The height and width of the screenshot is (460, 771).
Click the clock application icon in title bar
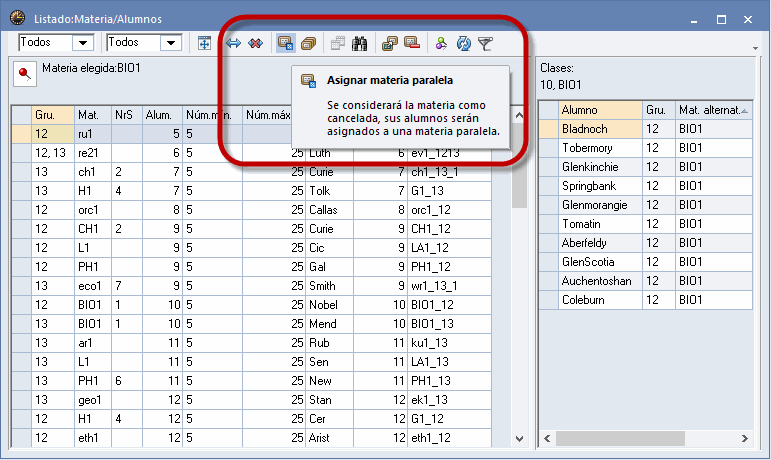point(17,18)
